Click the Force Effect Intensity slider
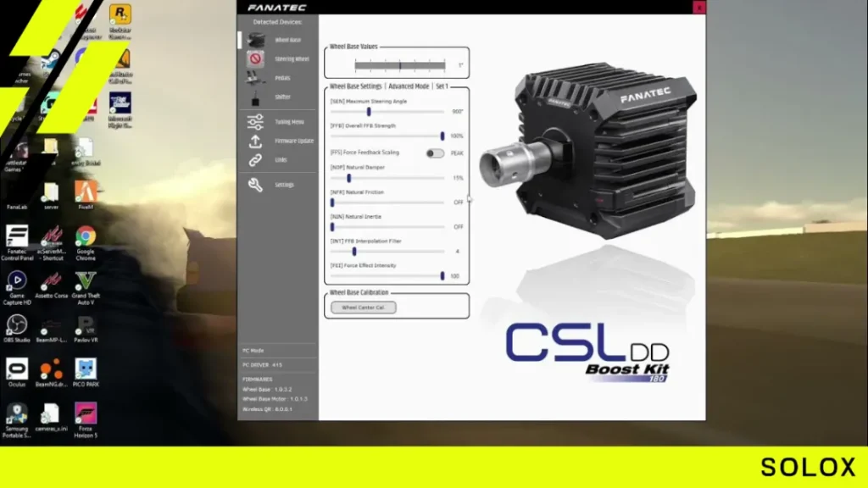868x488 pixels. 387,275
